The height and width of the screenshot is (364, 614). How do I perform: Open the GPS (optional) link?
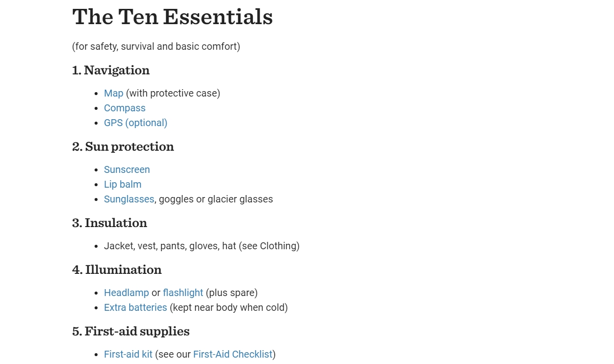(136, 123)
